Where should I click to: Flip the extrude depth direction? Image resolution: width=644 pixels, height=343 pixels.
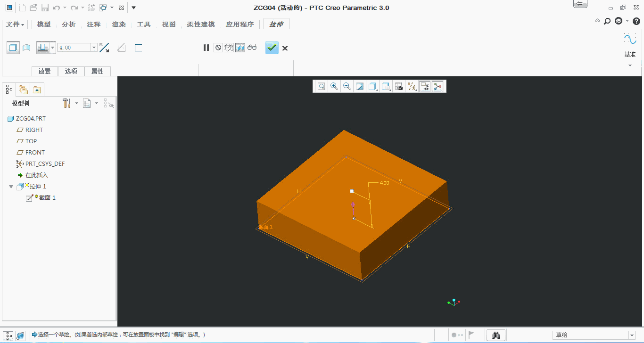(104, 48)
